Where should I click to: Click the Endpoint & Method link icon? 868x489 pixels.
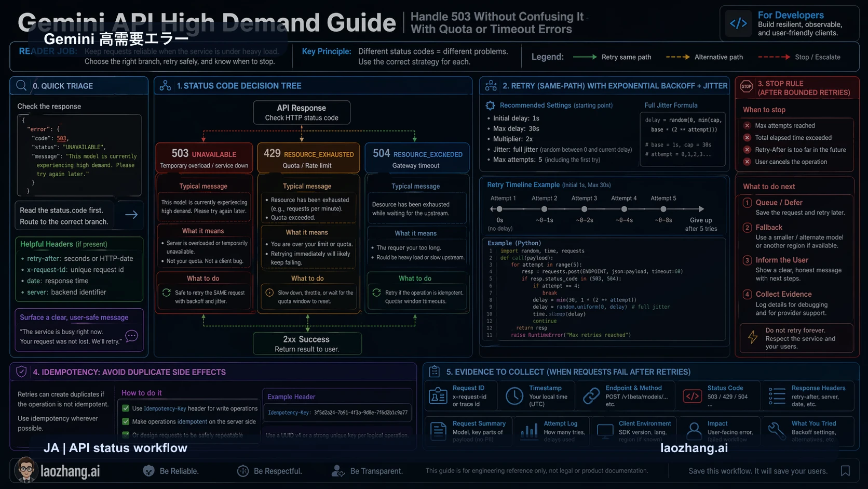(591, 396)
